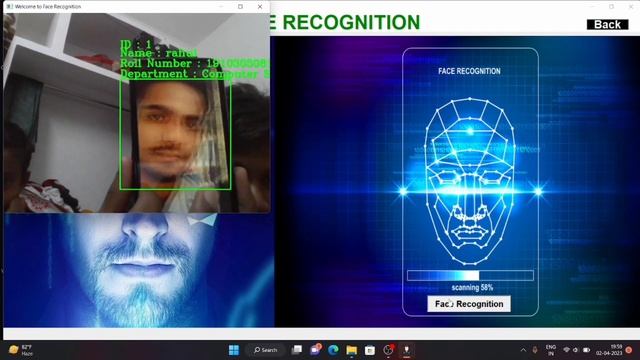Click the notification badge beside the clock
640x360 pixels.
point(629,350)
